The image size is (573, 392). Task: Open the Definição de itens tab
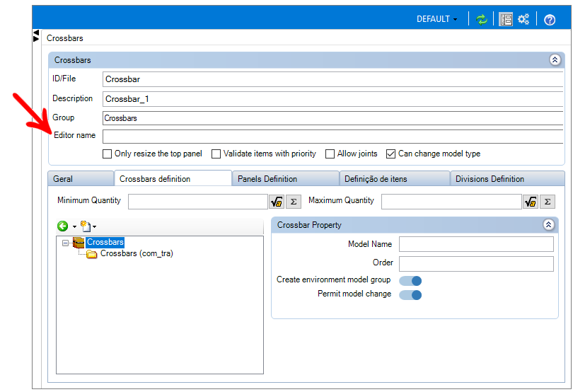(395, 179)
